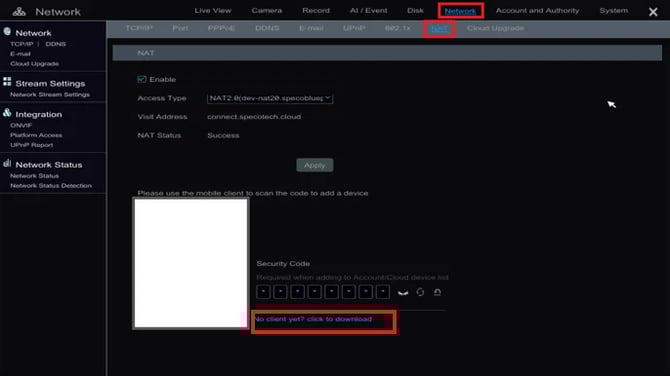
Task: Open ONVIF under Integration
Action: [x=21, y=125]
